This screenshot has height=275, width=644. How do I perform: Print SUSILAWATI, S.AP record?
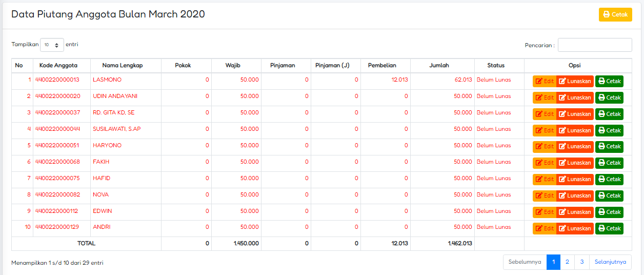(x=609, y=130)
